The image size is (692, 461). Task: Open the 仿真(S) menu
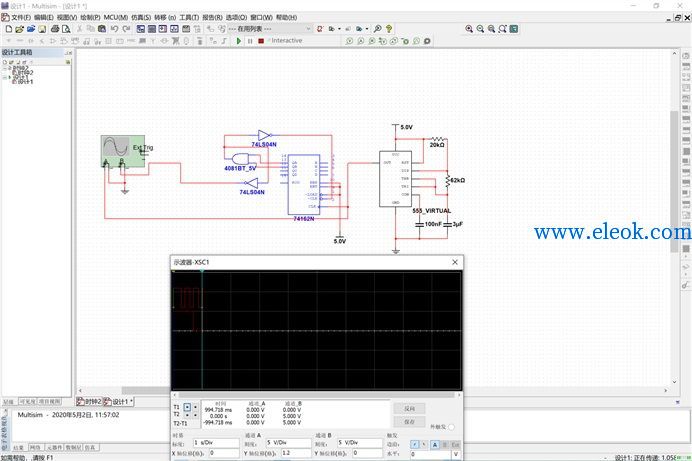click(141, 18)
